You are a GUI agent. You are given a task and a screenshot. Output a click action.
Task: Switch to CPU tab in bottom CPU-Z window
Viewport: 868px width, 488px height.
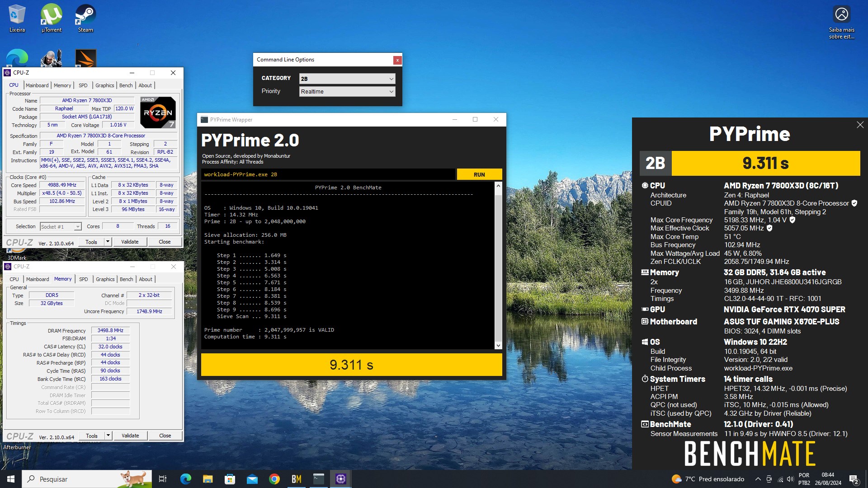point(14,279)
